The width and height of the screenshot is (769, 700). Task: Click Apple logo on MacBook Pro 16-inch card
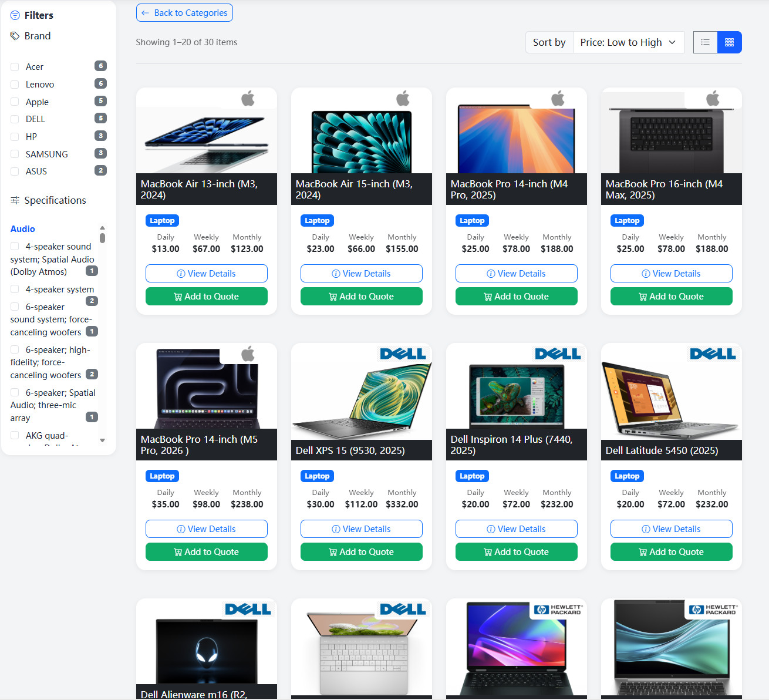point(713,99)
